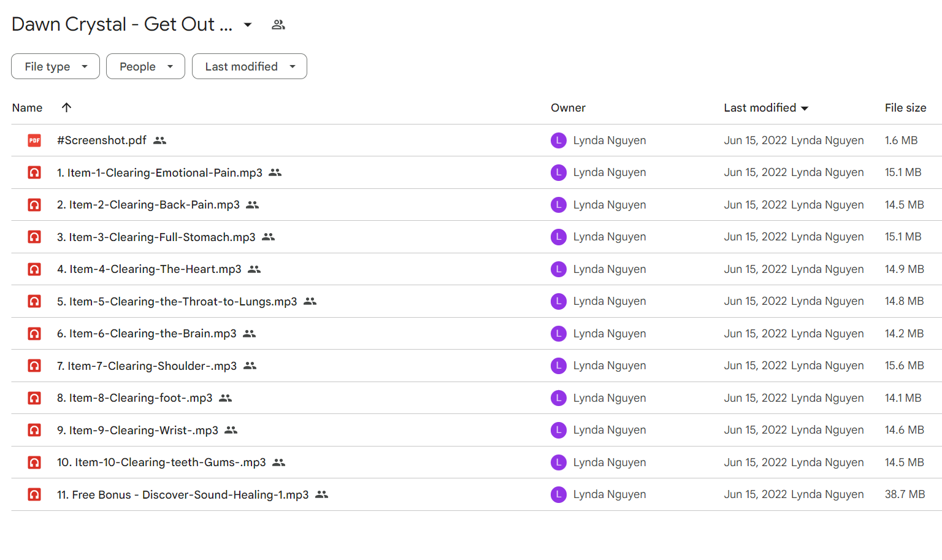942x560 pixels.
Task: Click the audio icon for Item-4-Clearing-The-Heart.mp3
Action: 34,269
